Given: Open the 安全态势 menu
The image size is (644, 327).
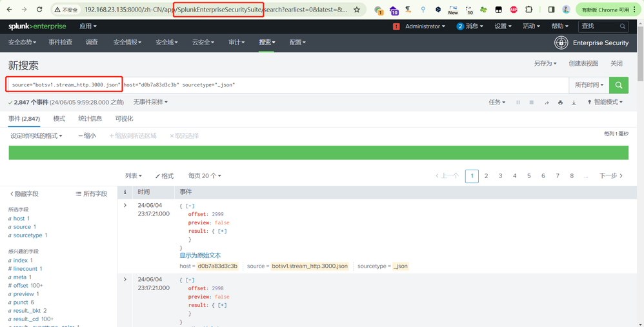Looking at the screenshot, I should (22, 43).
